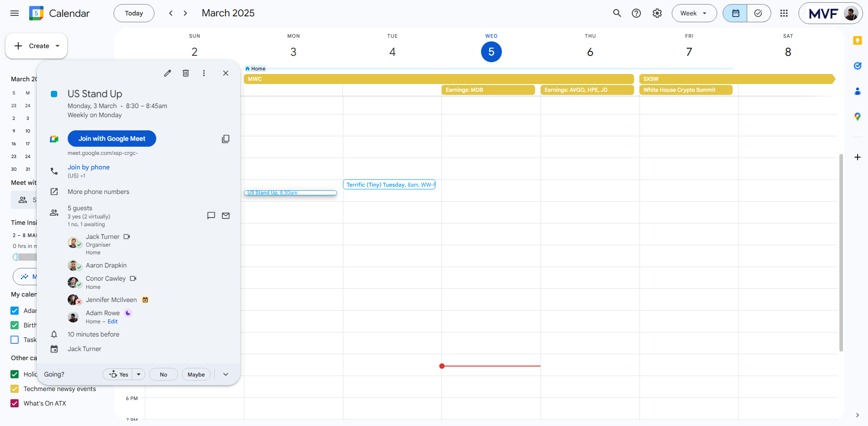Edit event with pencil icon

click(168, 73)
